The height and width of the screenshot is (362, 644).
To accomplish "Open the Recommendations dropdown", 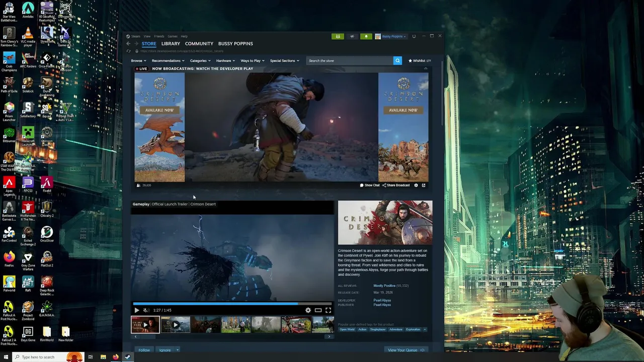I will coord(168,61).
